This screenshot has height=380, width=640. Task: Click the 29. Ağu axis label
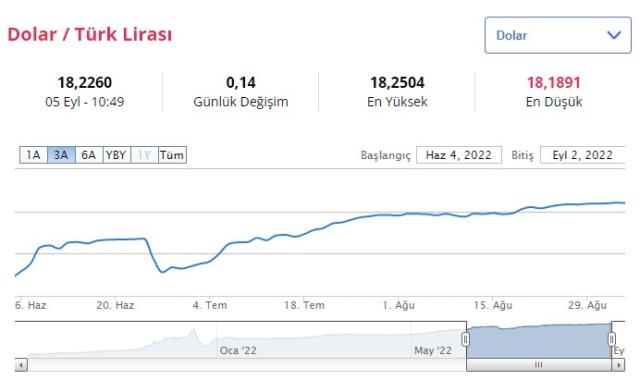tap(587, 305)
